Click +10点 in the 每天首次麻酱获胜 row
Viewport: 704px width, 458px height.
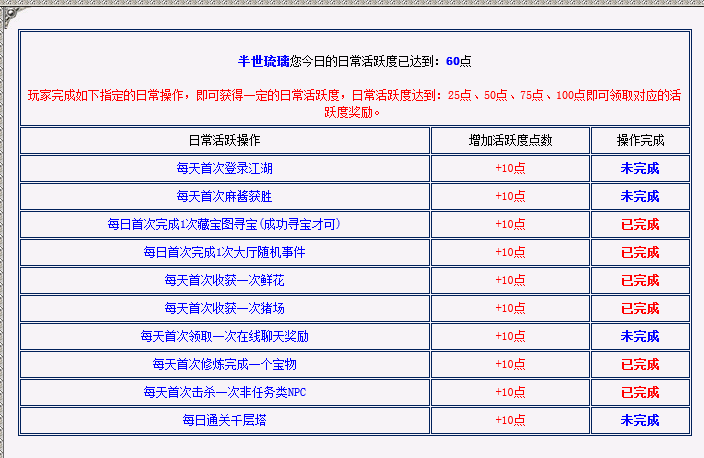pos(510,196)
